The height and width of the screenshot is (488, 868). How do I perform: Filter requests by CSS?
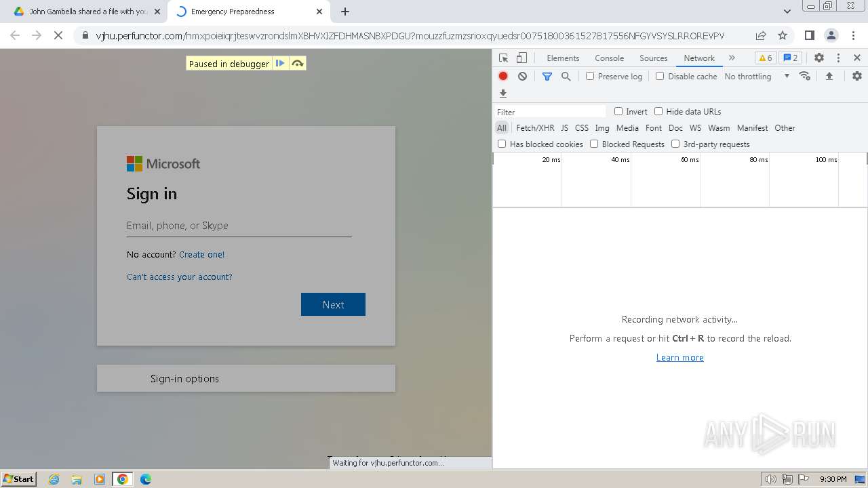pos(582,128)
